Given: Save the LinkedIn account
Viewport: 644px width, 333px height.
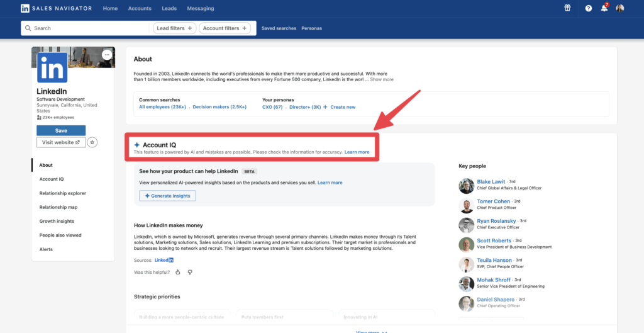Looking at the screenshot, I should 61,130.
